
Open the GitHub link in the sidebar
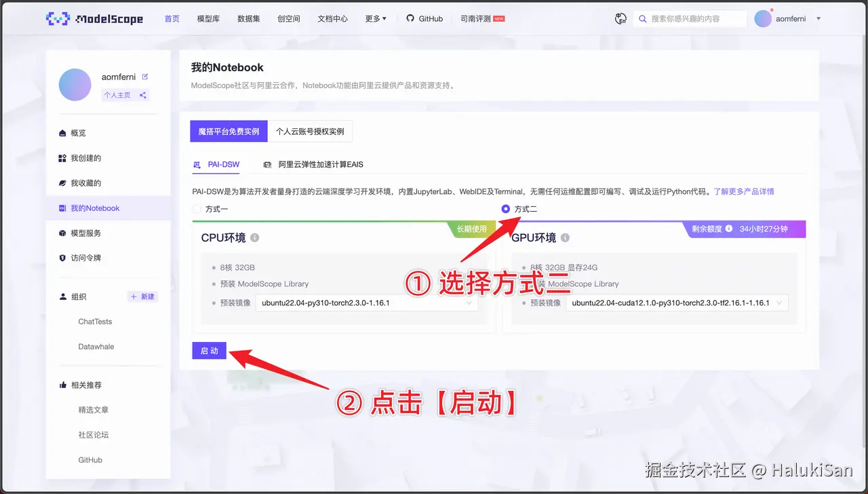click(90, 460)
